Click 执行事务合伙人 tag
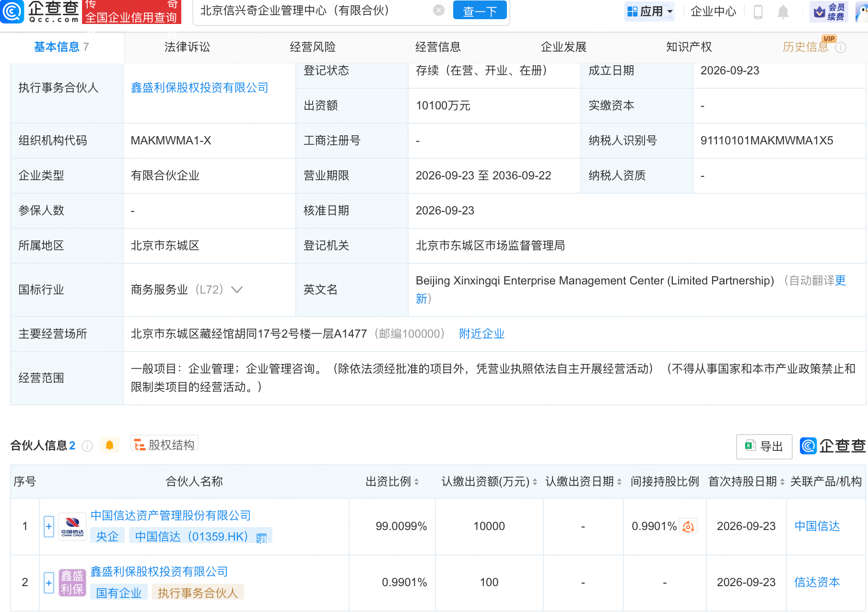The width and height of the screenshot is (868, 613). tap(198, 593)
